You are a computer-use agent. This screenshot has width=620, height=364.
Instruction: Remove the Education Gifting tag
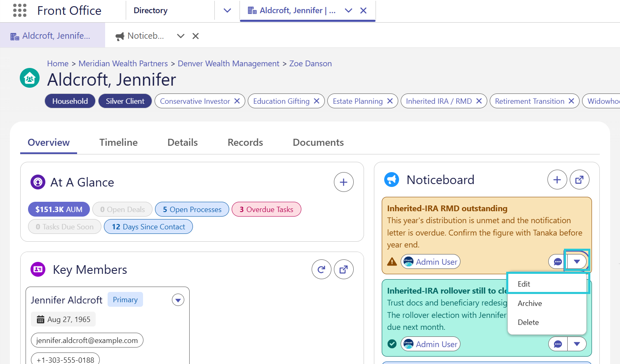317,101
